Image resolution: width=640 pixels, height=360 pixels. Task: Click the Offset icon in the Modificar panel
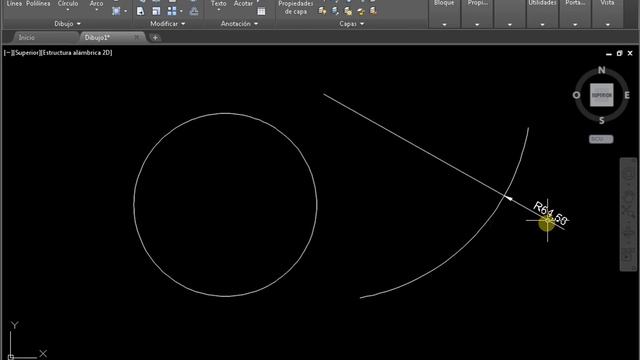pos(194,11)
